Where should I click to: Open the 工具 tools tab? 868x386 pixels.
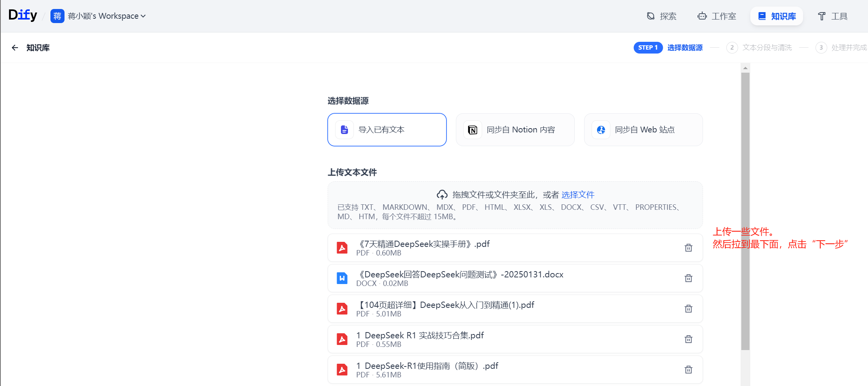click(833, 16)
